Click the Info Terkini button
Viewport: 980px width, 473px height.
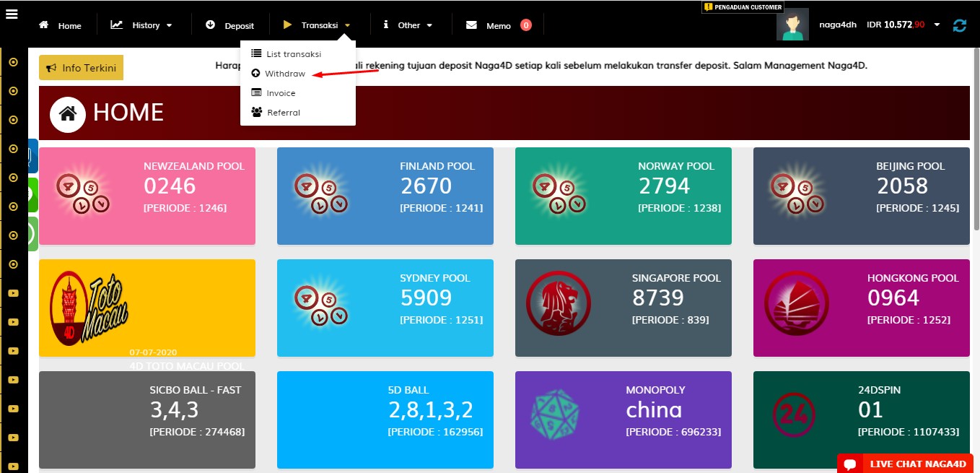pyautogui.click(x=81, y=66)
